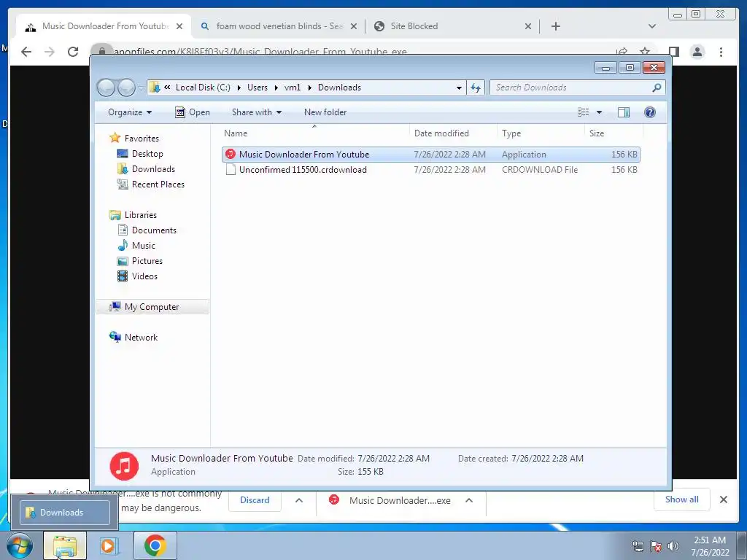Click the Back arrow in Explorer window
The image size is (747, 560).
coord(106,87)
